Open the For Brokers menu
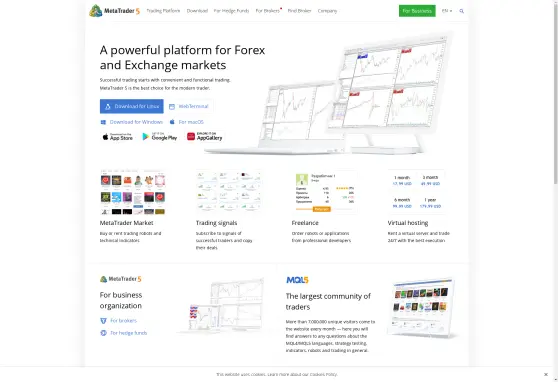558x382 pixels. click(x=268, y=11)
